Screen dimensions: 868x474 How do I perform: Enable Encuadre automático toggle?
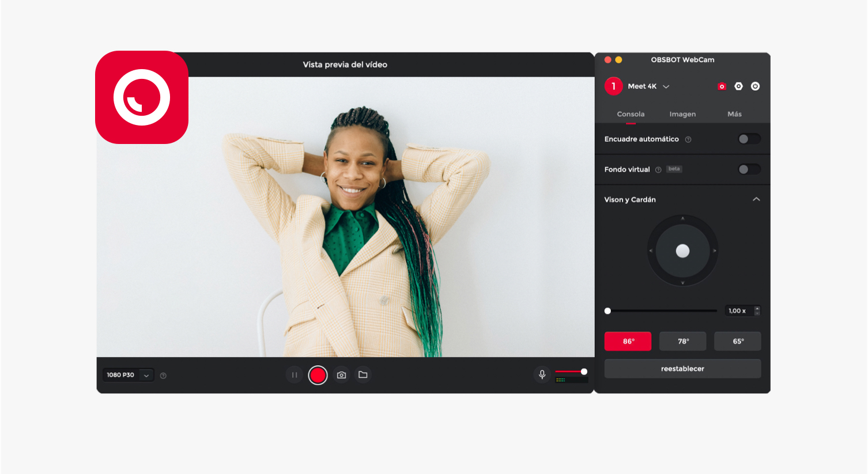click(749, 139)
